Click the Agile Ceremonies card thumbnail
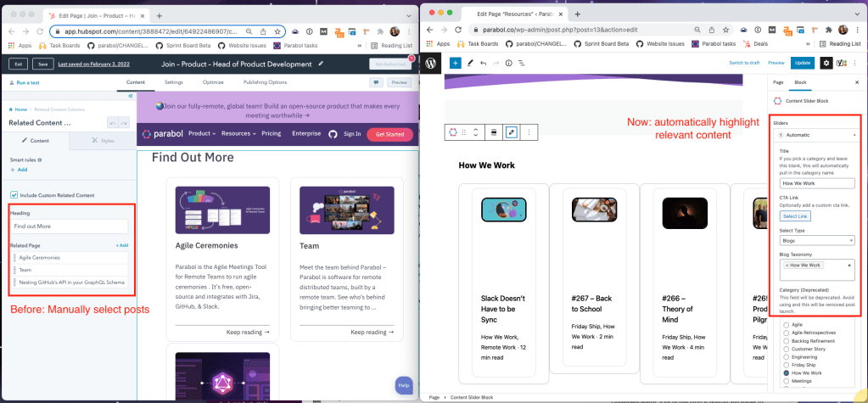The height and width of the screenshot is (403, 868). click(x=222, y=210)
